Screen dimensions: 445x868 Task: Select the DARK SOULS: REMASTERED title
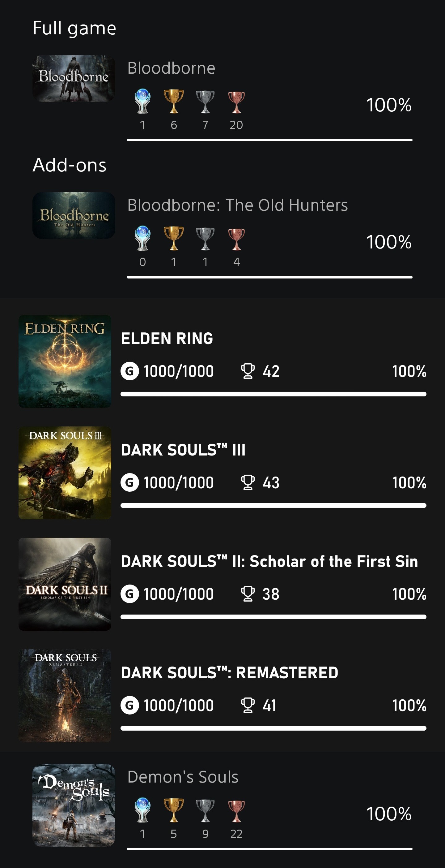[x=229, y=672]
